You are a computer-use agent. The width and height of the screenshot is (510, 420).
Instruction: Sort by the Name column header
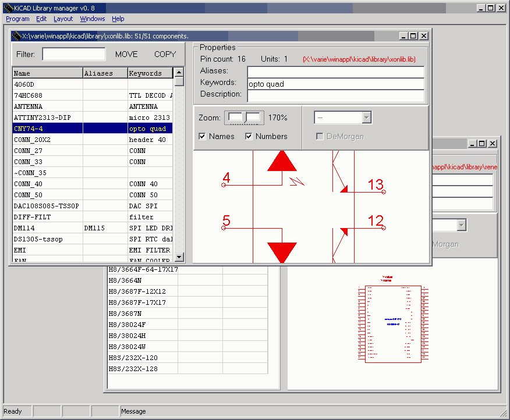[48, 73]
